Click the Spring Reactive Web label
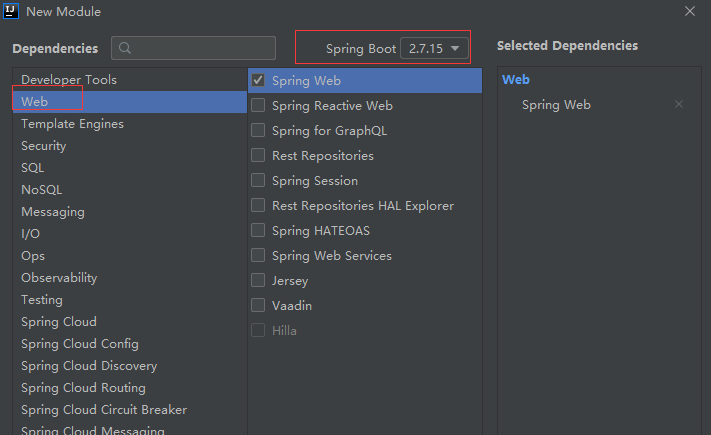Image resolution: width=711 pixels, height=435 pixels. (x=332, y=106)
